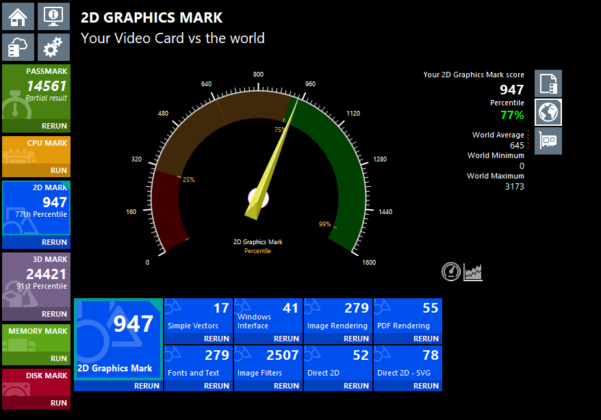
Task: Select the world globe comparison icon
Action: coord(548,112)
